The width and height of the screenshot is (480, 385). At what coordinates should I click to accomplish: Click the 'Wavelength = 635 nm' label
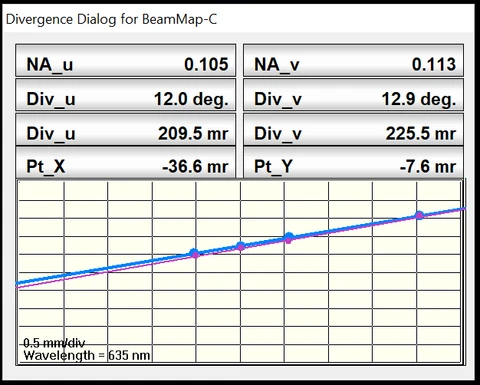pos(87,355)
